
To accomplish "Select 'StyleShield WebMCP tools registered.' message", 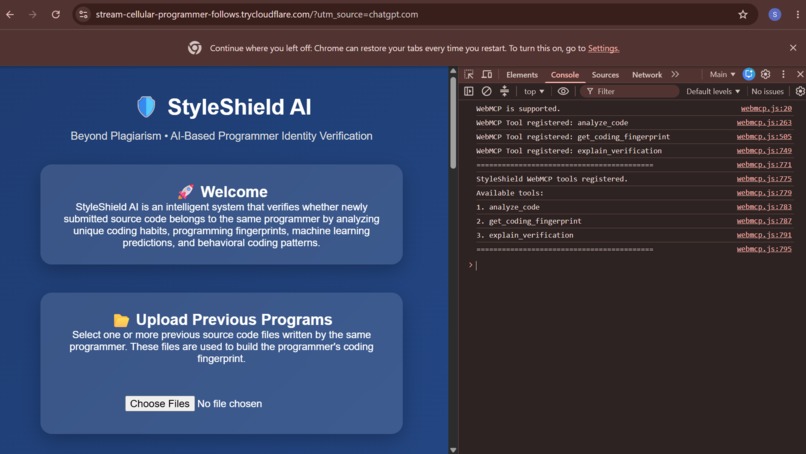I will pyautogui.click(x=552, y=179).
